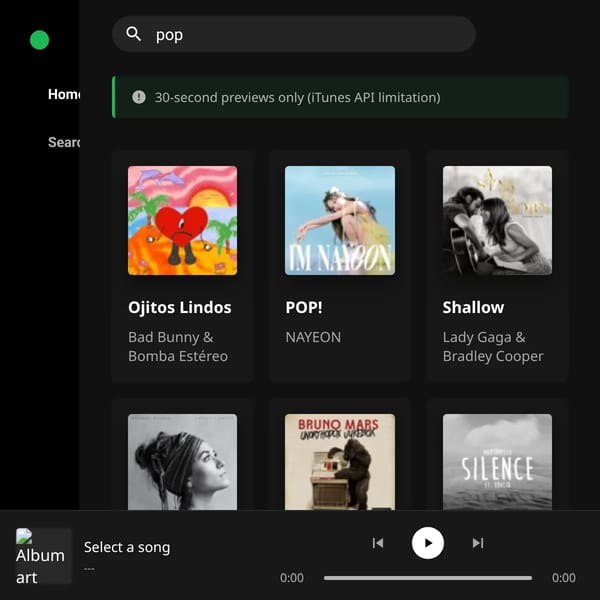Click the info icon in preview notice
Screen dimensions: 600x600
tap(139, 97)
